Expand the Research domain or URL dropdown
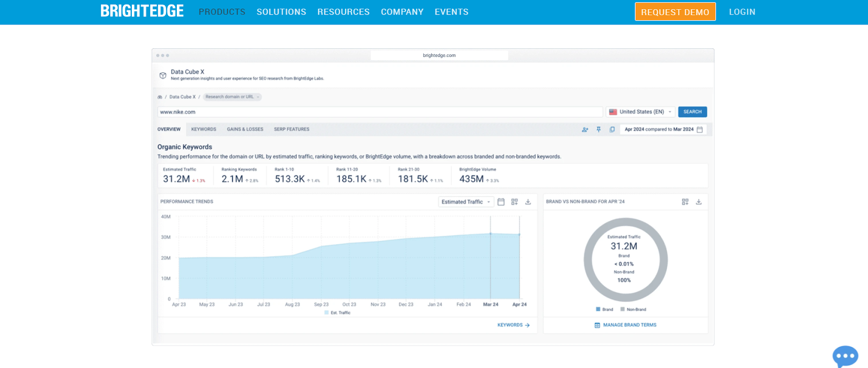This screenshot has height=368, width=868. [x=232, y=97]
